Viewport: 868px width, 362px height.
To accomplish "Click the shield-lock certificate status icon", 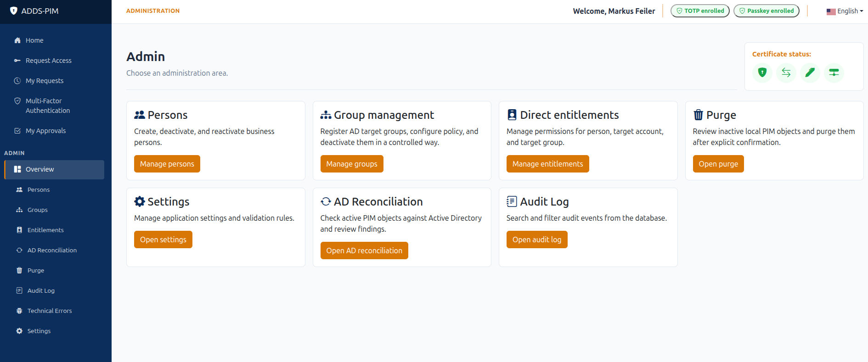I will tap(762, 72).
